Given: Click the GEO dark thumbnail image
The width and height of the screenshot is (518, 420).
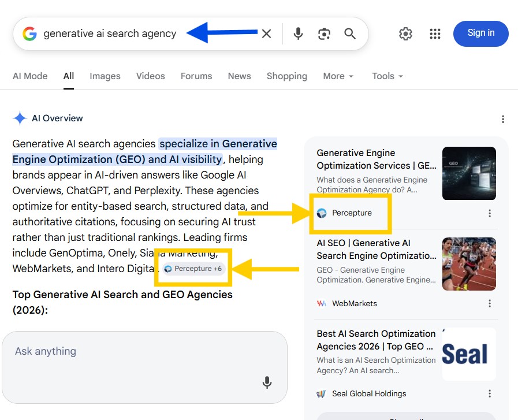Looking at the screenshot, I should pyautogui.click(x=469, y=173).
